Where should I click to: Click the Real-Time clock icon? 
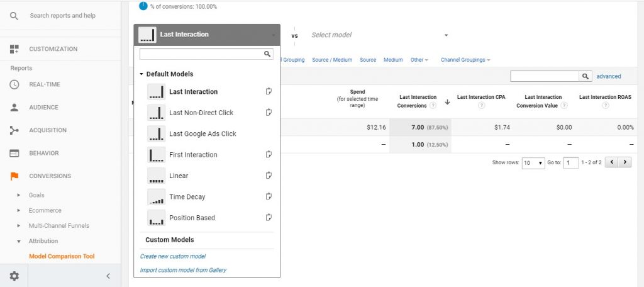(x=14, y=84)
